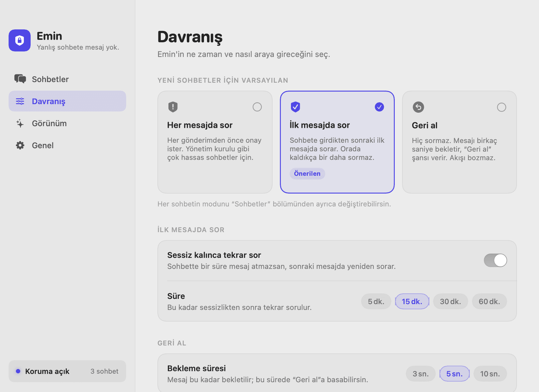Set Bekleme süresi to 3 sn.

coord(420,374)
